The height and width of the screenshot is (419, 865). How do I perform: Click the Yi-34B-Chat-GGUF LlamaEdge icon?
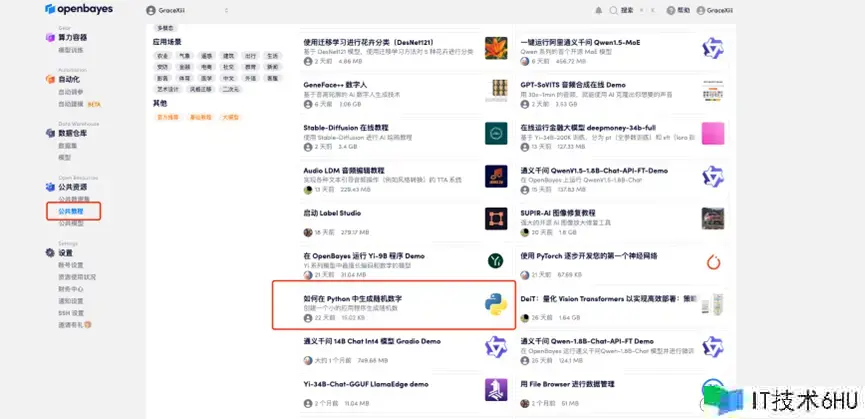[x=496, y=390]
